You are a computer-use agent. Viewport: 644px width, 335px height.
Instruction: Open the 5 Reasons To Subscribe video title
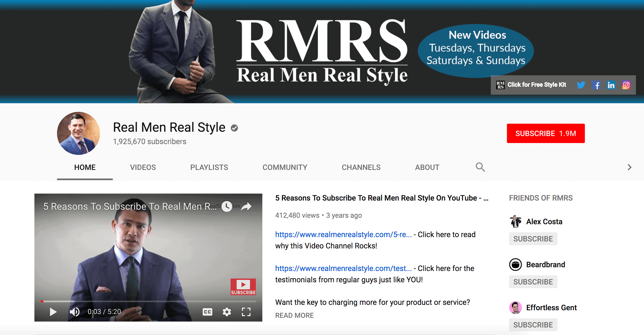coord(382,198)
